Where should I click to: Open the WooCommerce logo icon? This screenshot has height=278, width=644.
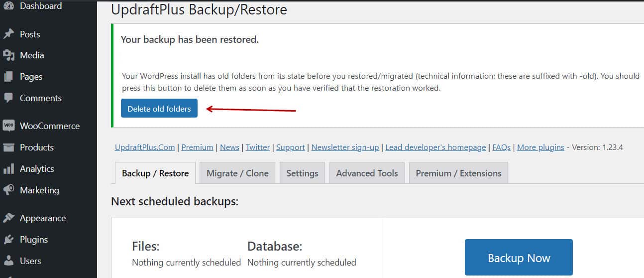8,126
